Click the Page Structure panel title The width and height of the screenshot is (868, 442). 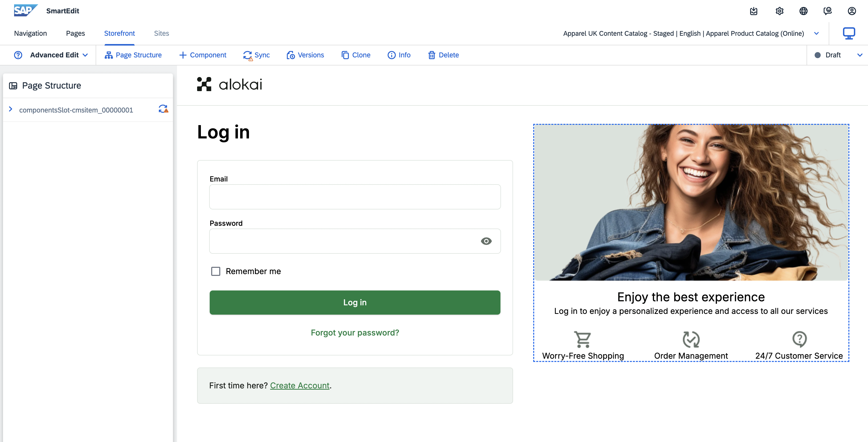(52, 86)
